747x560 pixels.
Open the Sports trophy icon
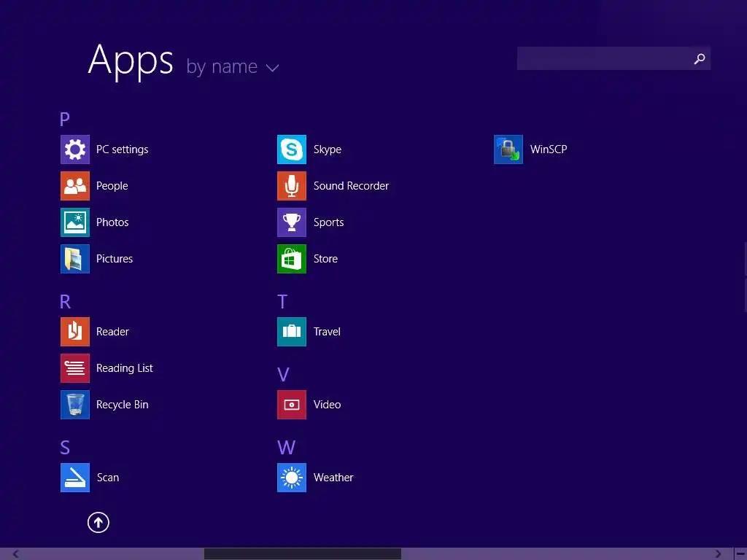[292, 222]
